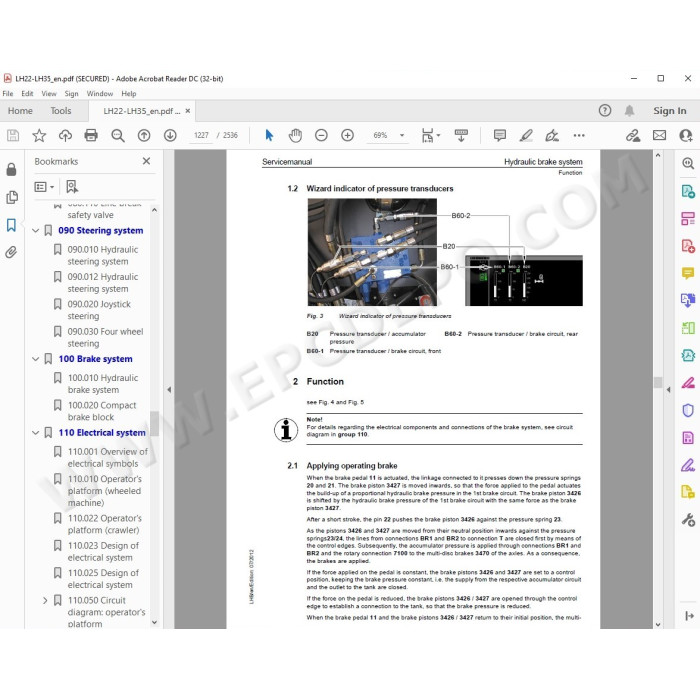Open Create PDF tool in right pane
The image size is (700, 700).
tap(688, 246)
